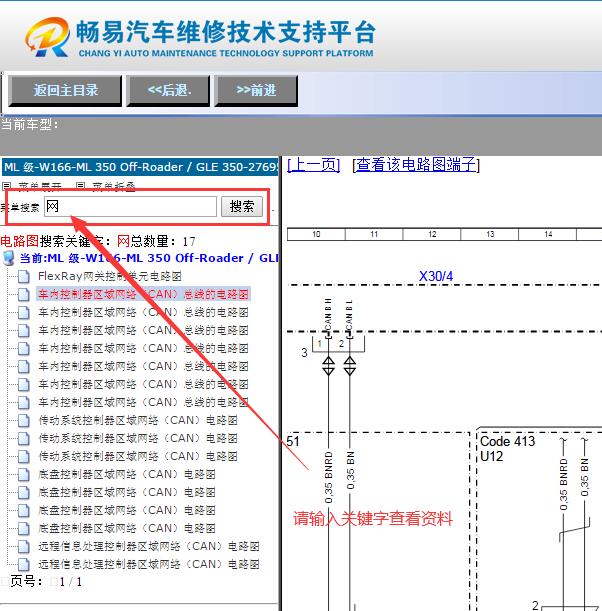Go back with the <<后退 button
Viewport: 602px width, 611px height.
[168, 90]
